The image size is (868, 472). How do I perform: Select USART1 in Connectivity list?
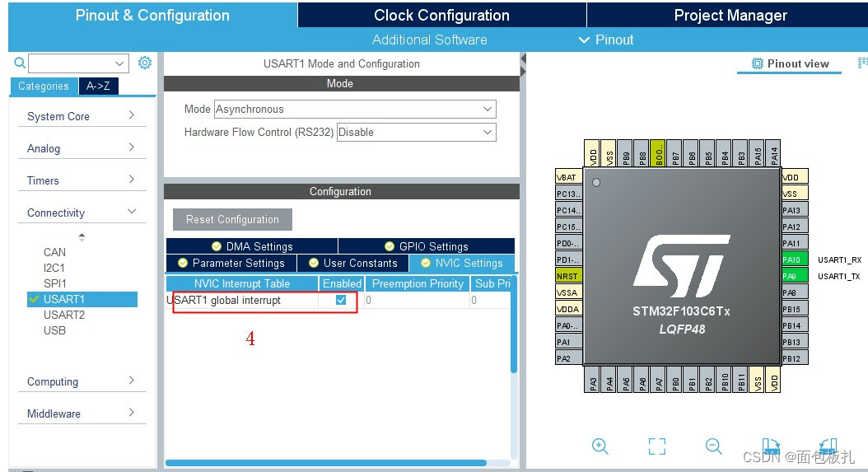coord(82,299)
